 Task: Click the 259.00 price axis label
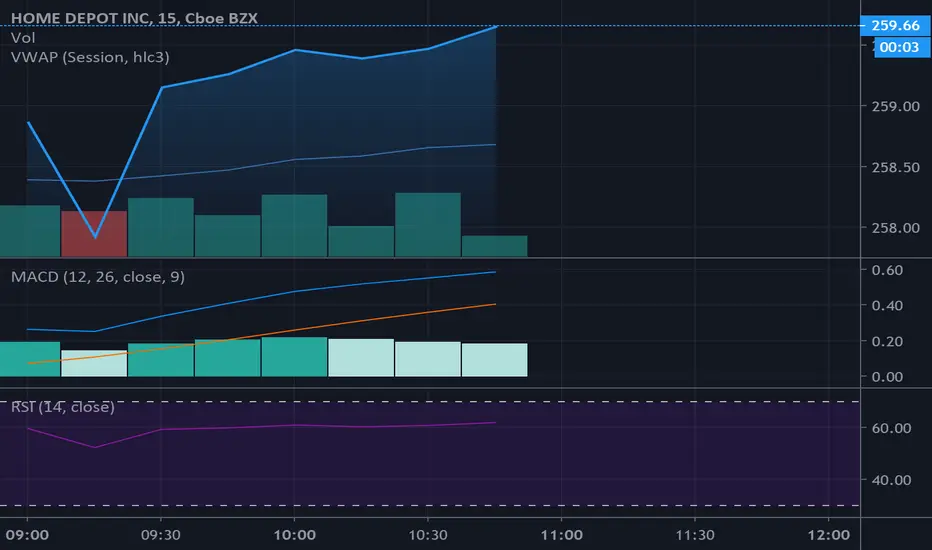(x=896, y=106)
